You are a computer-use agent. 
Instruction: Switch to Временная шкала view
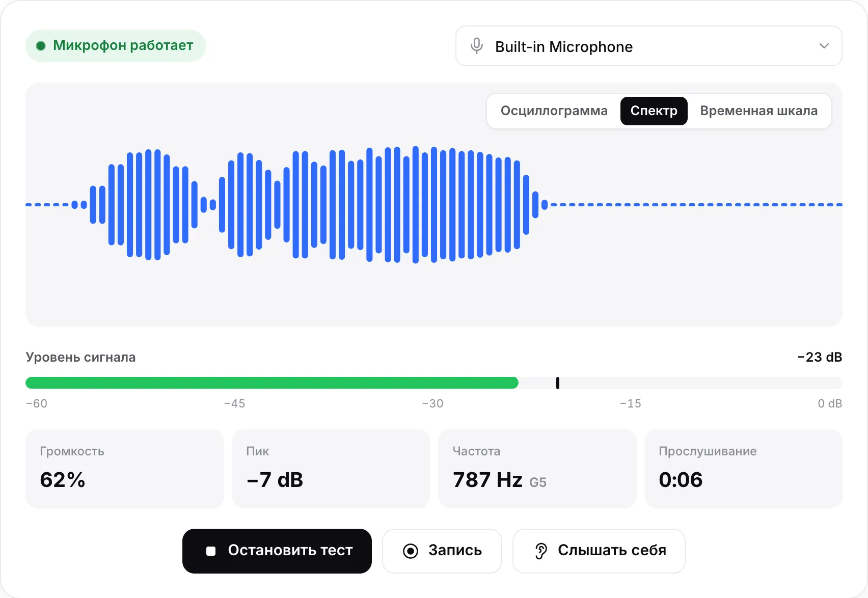[x=758, y=111]
